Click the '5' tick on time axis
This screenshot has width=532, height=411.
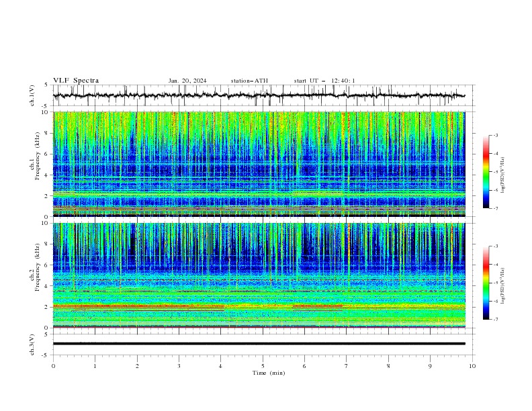(x=263, y=366)
